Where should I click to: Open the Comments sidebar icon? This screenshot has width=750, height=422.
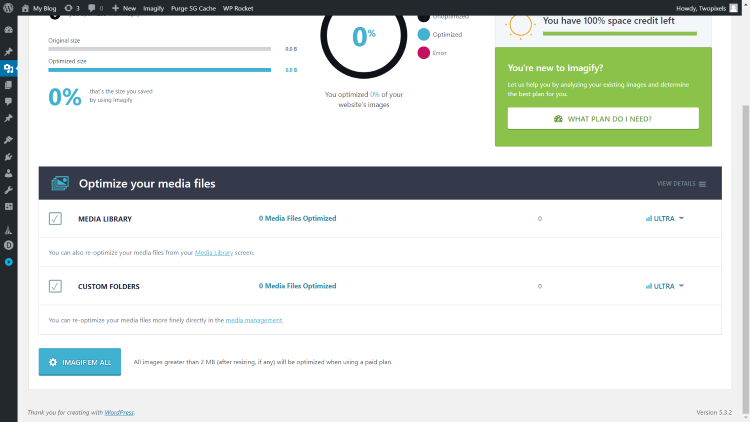point(9,101)
